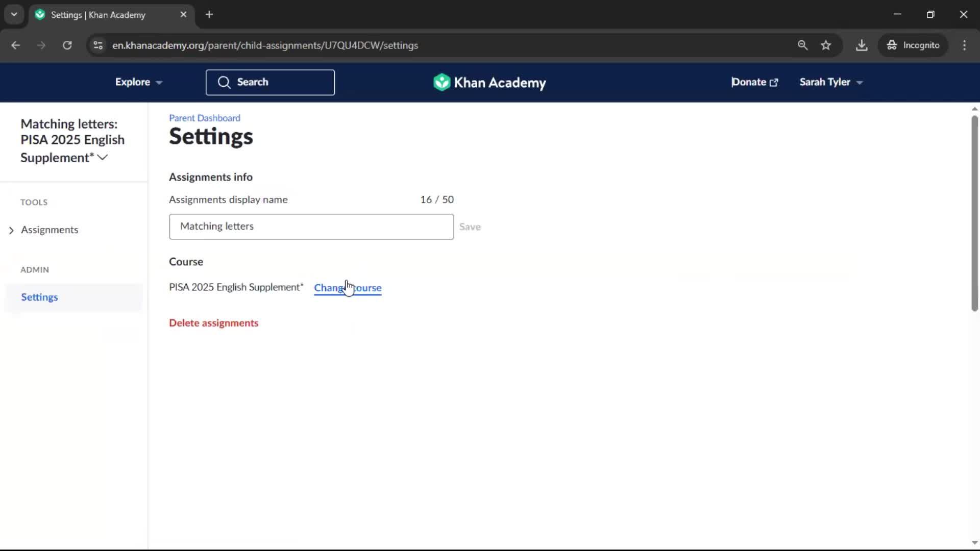Click the Save button
980x551 pixels.
point(470,227)
